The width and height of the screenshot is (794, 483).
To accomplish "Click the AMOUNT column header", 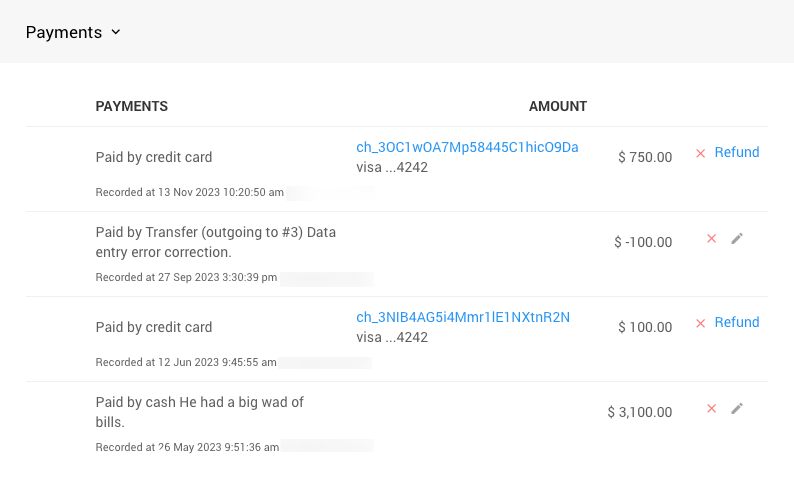I will point(557,106).
